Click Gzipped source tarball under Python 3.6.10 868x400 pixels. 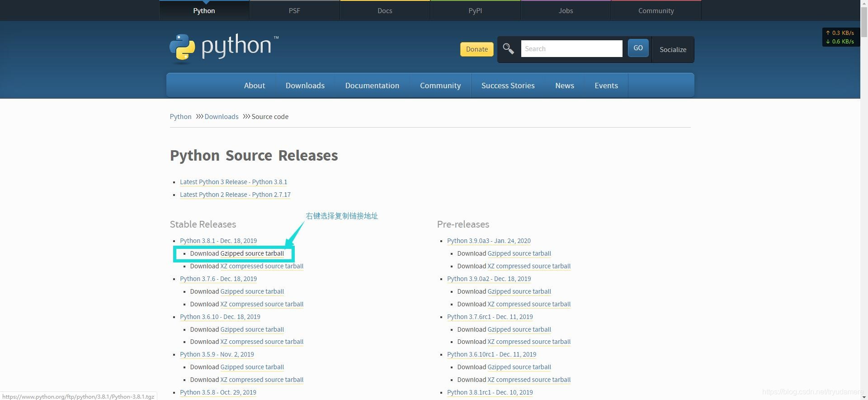[252, 329]
